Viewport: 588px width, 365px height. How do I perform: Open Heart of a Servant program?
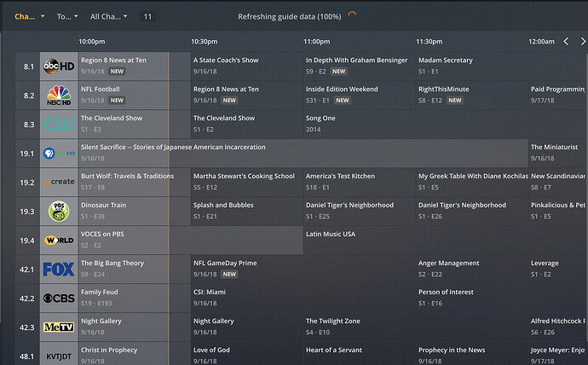point(360,354)
